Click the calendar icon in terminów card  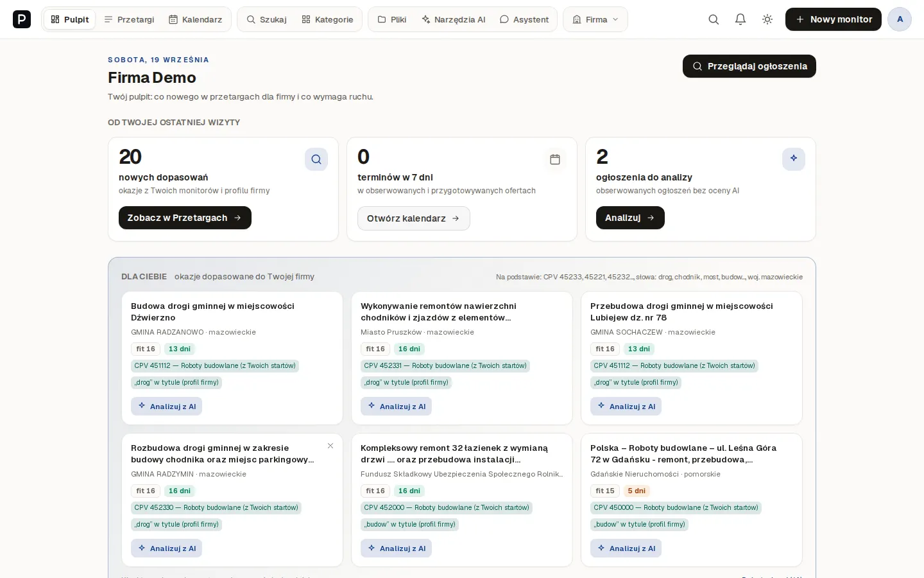[555, 159]
